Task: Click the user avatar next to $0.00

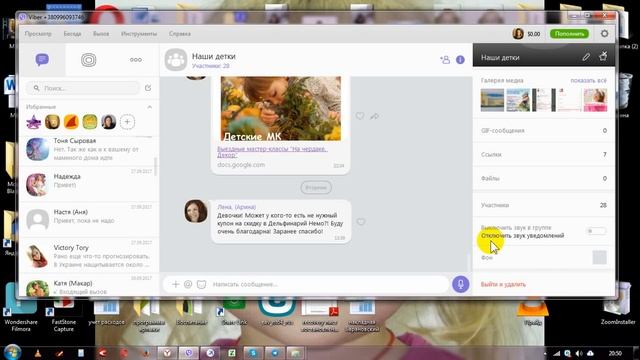Action: (518, 34)
